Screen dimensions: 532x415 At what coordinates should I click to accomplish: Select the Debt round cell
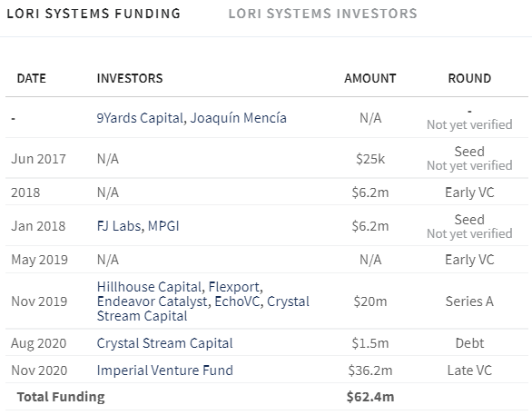tap(469, 343)
